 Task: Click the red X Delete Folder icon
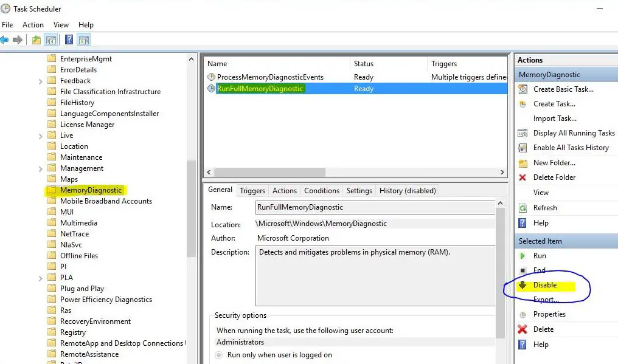[523, 177]
